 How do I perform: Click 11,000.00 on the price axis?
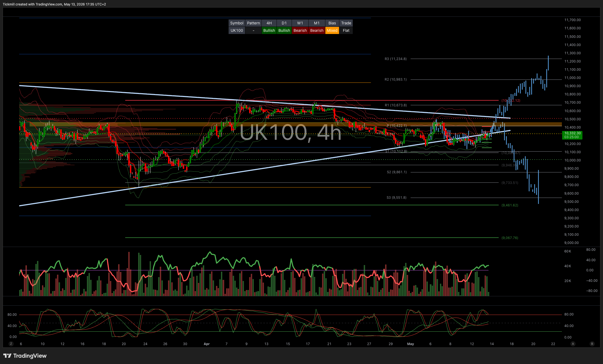click(x=573, y=78)
